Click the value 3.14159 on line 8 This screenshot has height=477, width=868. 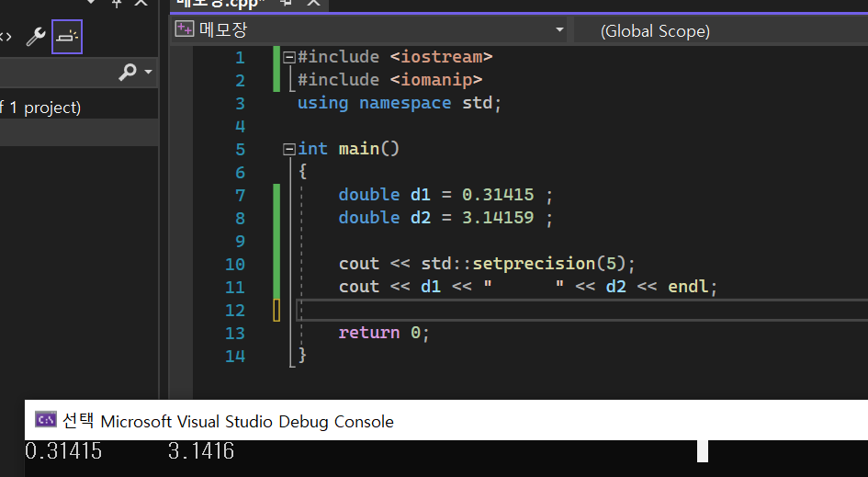click(498, 218)
